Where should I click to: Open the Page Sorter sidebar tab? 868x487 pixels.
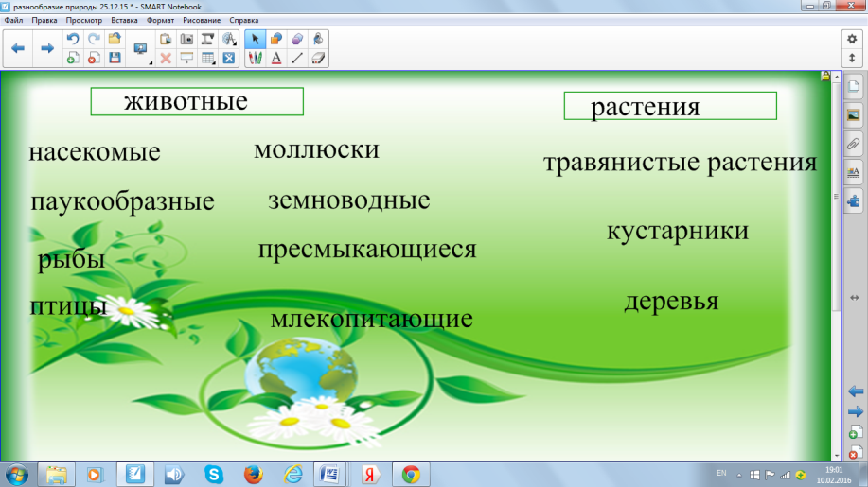(x=853, y=88)
